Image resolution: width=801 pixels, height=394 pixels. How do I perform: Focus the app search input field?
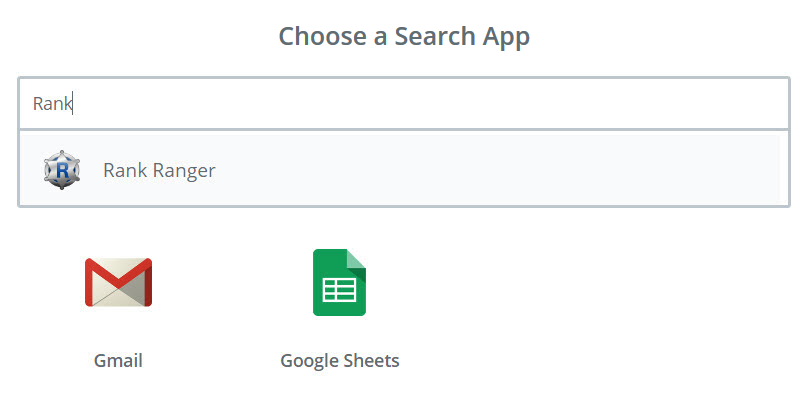(404, 104)
